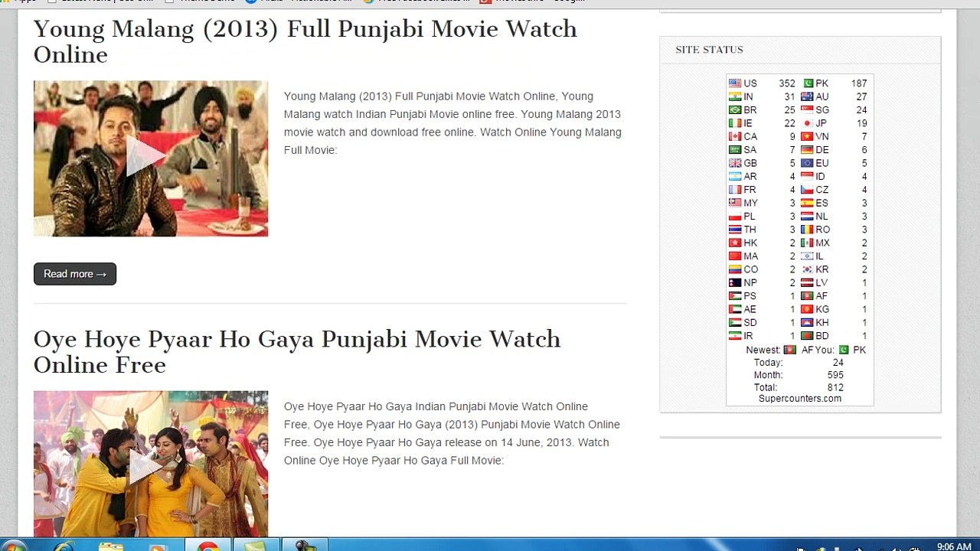Image resolution: width=980 pixels, height=551 pixels.
Task: Select the Canada flag next to CA
Action: click(x=735, y=136)
